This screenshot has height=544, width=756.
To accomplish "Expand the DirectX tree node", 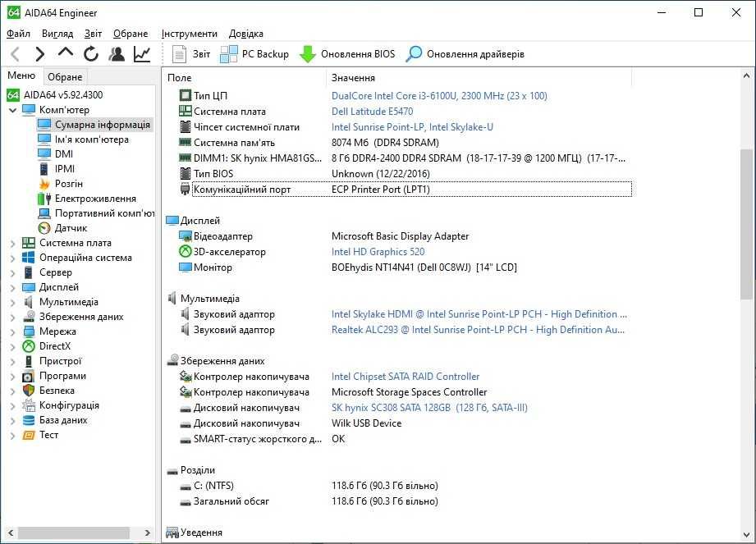I will click(13, 346).
